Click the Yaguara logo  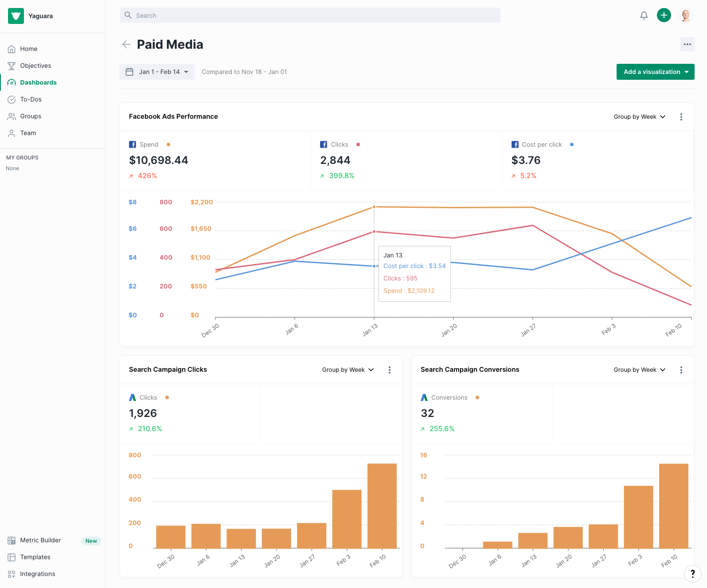pyautogui.click(x=16, y=16)
